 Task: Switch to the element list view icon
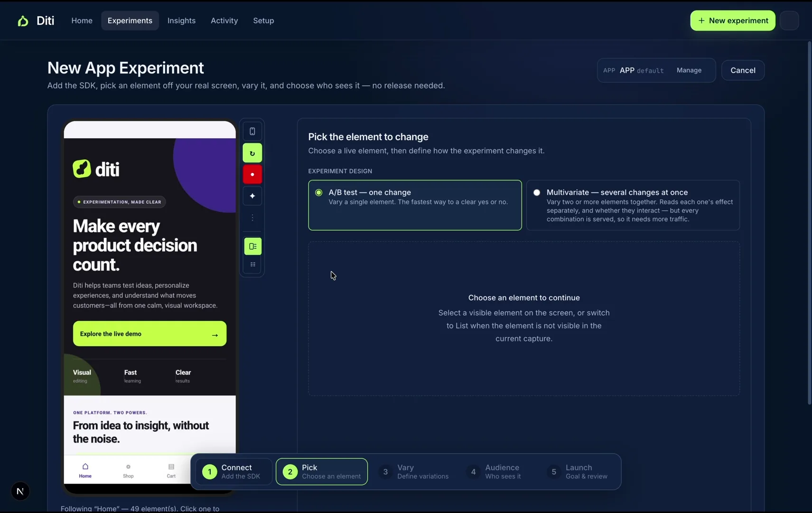253,265
